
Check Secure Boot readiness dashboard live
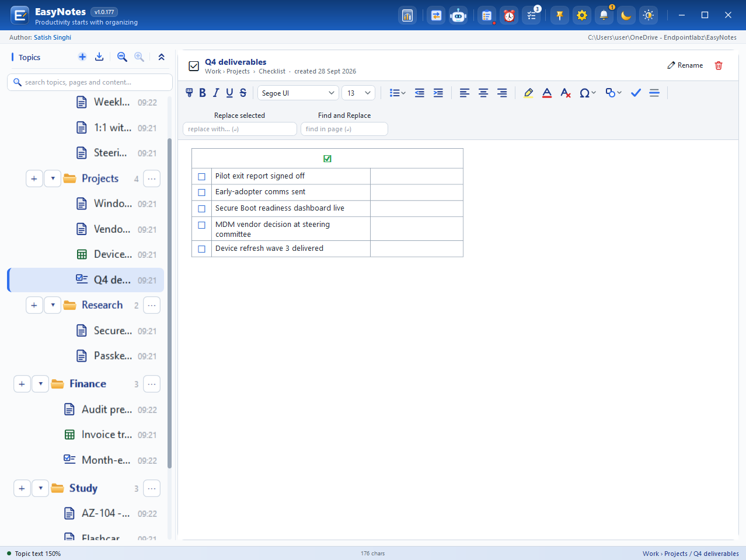coord(201,208)
